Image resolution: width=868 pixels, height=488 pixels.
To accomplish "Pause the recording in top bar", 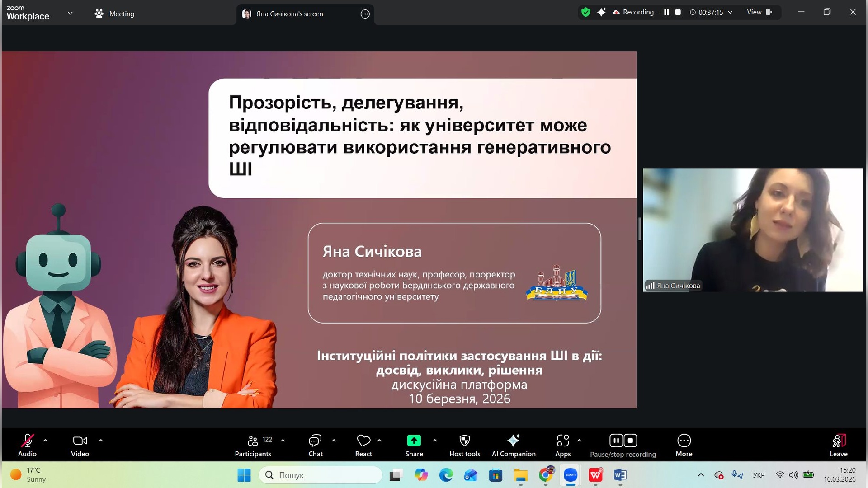I will click(x=666, y=12).
